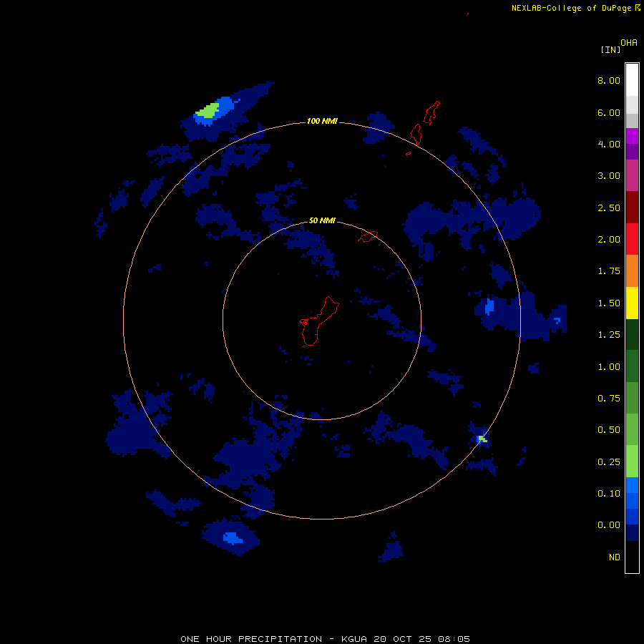Click the pink-magenta legend swatch beside 3.00
The width and height of the screenshot is (644, 644).
tap(632, 175)
